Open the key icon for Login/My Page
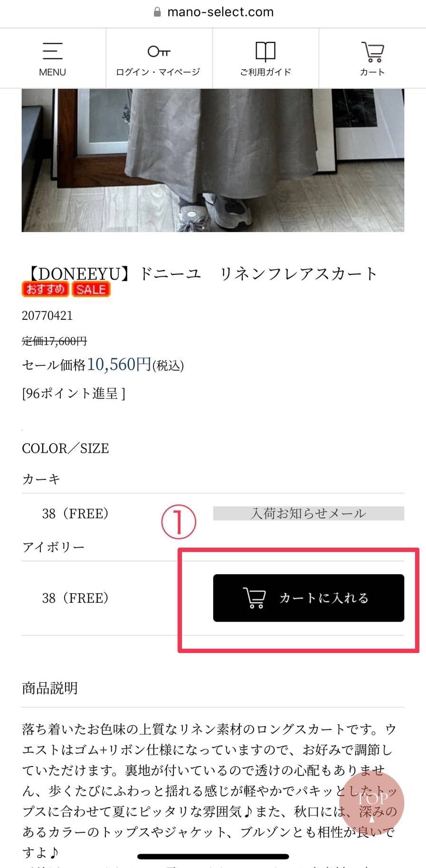 (159, 51)
